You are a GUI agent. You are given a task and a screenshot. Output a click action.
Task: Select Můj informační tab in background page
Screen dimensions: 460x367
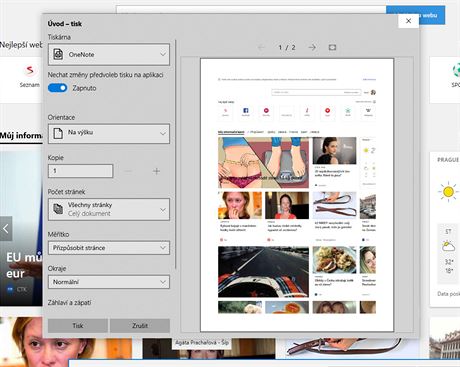point(21,136)
